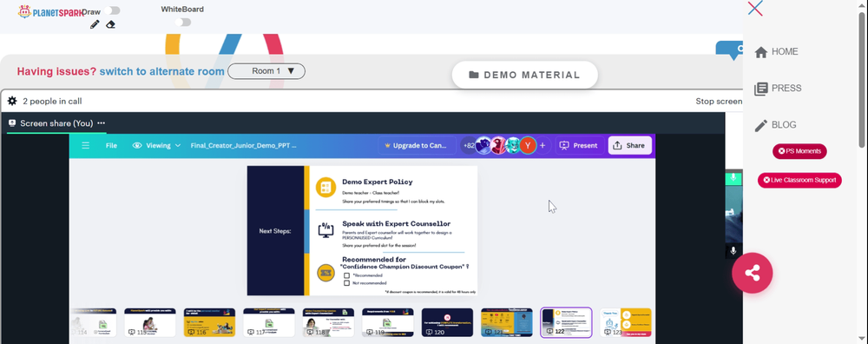The height and width of the screenshot is (344, 868).
Task: Select the eraser tool
Action: click(111, 24)
